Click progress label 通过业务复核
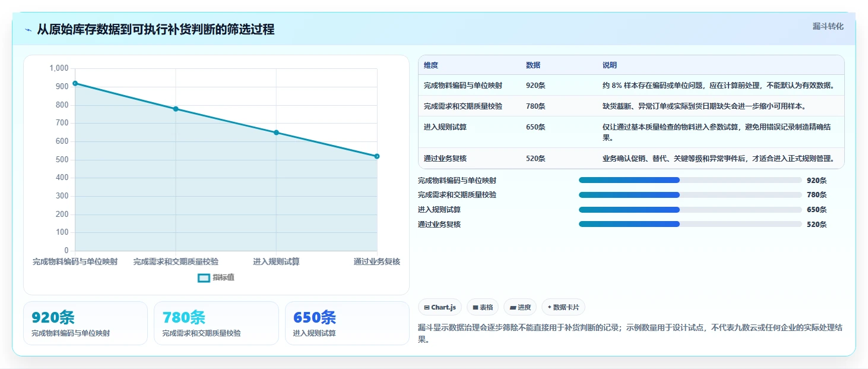 (439, 224)
